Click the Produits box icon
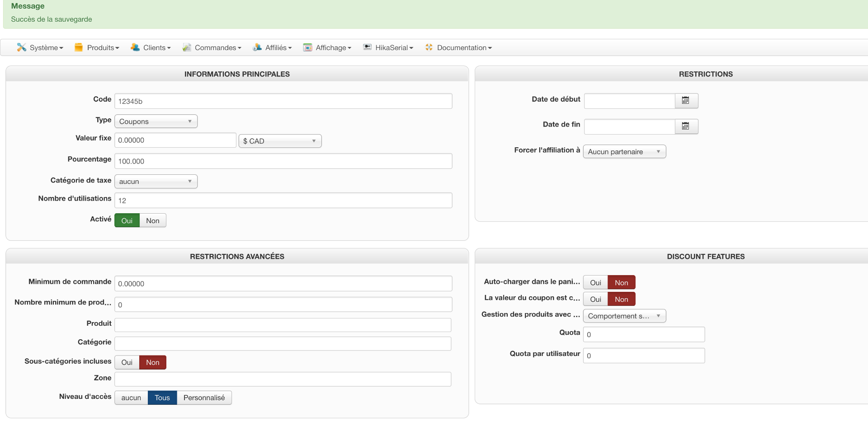This screenshot has width=868, height=435. 79,47
